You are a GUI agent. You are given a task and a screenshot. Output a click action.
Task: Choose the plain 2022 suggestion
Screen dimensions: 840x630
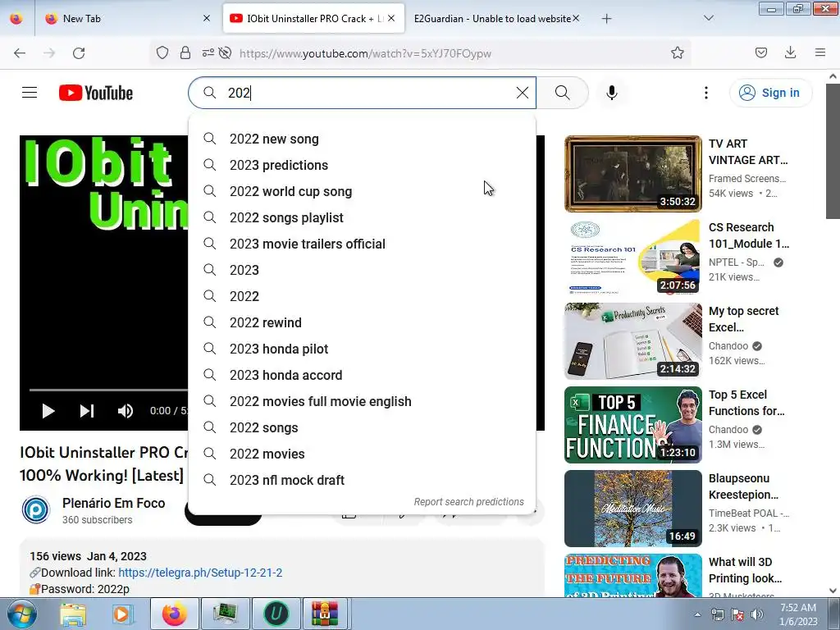pyautogui.click(x=362, y=296)
